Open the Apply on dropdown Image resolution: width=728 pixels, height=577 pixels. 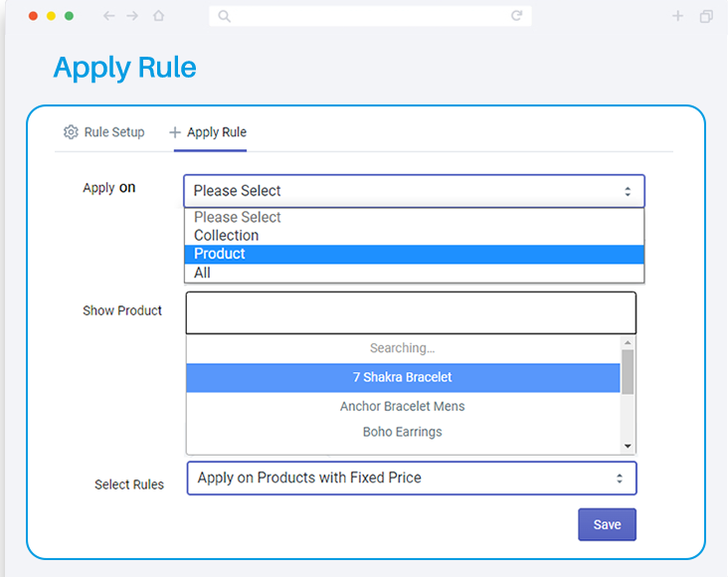[x=414, y=191]
